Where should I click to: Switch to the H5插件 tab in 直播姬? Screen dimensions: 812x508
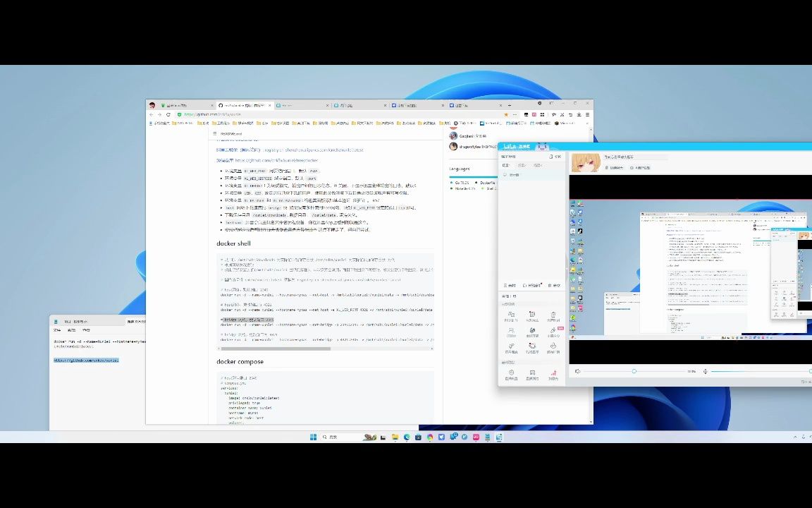[x=533, y=285]
